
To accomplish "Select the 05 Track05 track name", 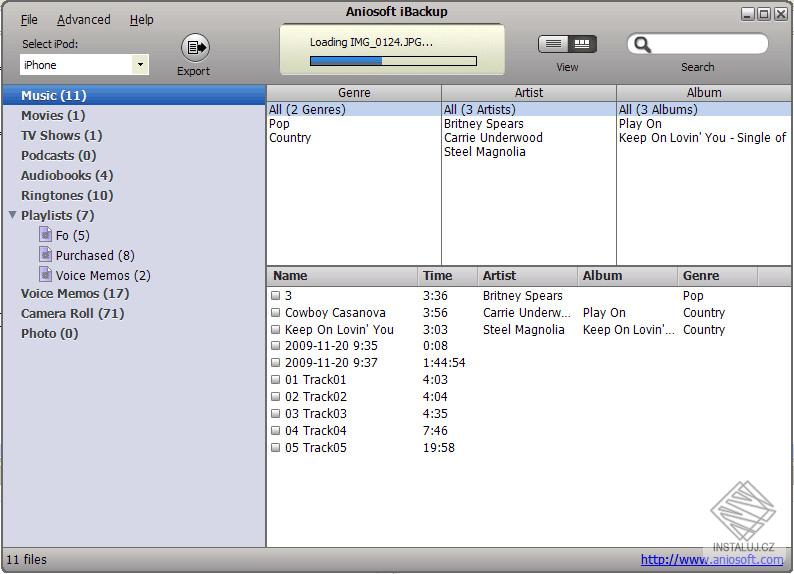I will pyautogui.click(x=316, y=447).
